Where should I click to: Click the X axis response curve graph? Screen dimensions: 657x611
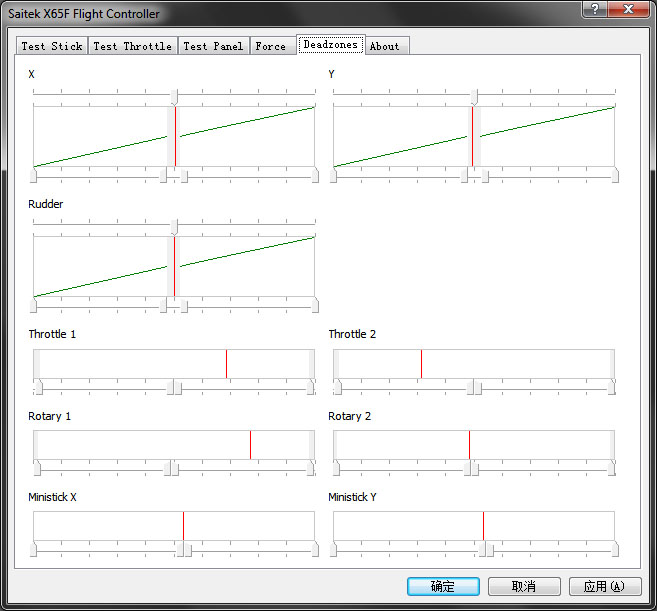174,137
